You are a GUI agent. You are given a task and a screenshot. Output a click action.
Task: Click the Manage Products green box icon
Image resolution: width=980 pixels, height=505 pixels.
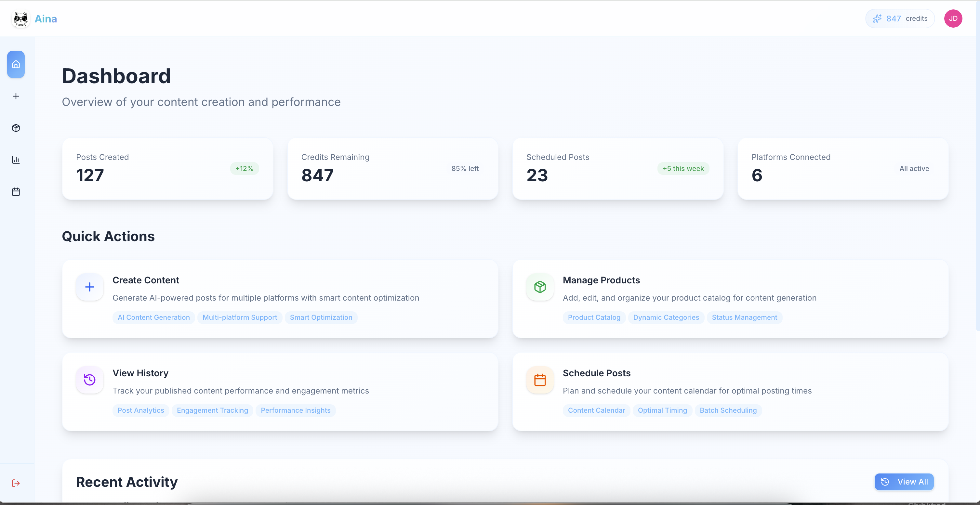pyautogui.click(x=539, y=287)
